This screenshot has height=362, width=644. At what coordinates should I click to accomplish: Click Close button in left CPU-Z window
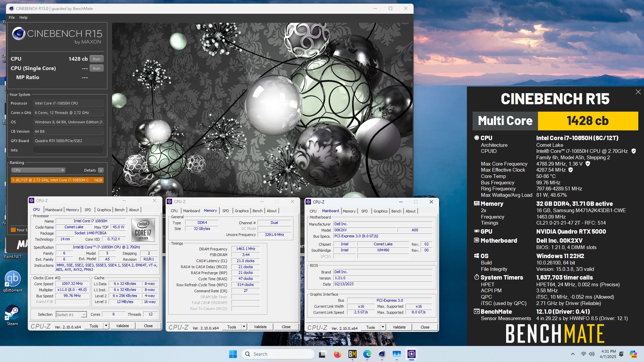pyautogui.click(x=148, y=326)
